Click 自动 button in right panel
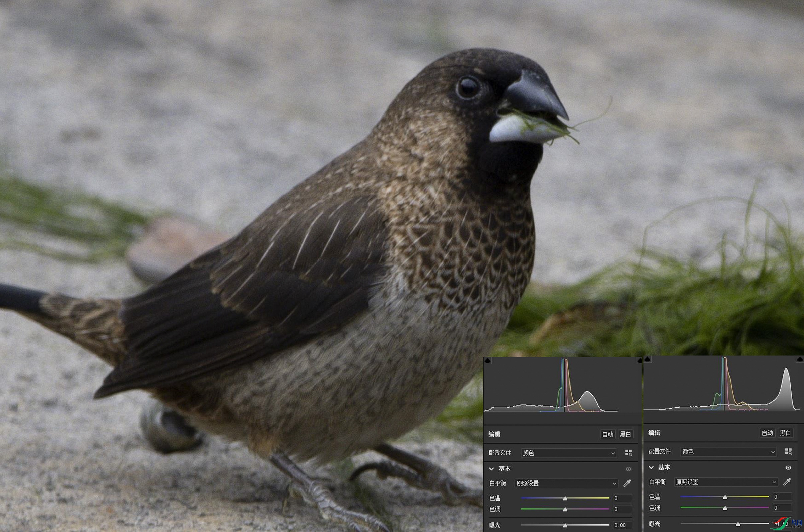This screenshot has height=532, width=804. tap(767, 433)
